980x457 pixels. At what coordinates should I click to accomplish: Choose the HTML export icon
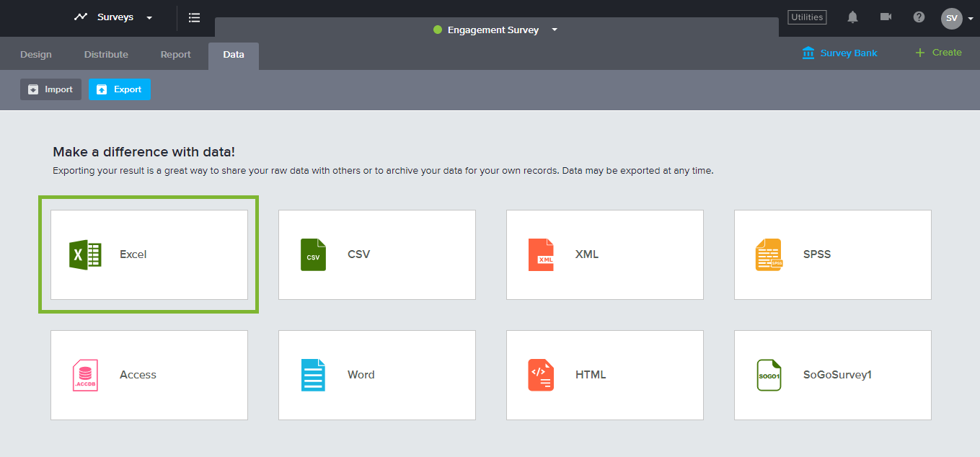(x=541, y=375)
